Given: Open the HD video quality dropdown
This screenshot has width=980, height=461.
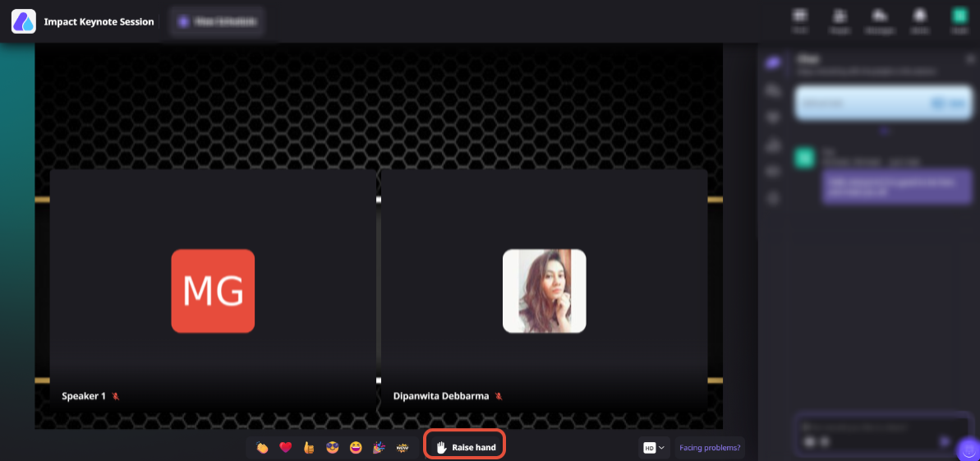Looking at the screenshot, I should coord(654,447).
